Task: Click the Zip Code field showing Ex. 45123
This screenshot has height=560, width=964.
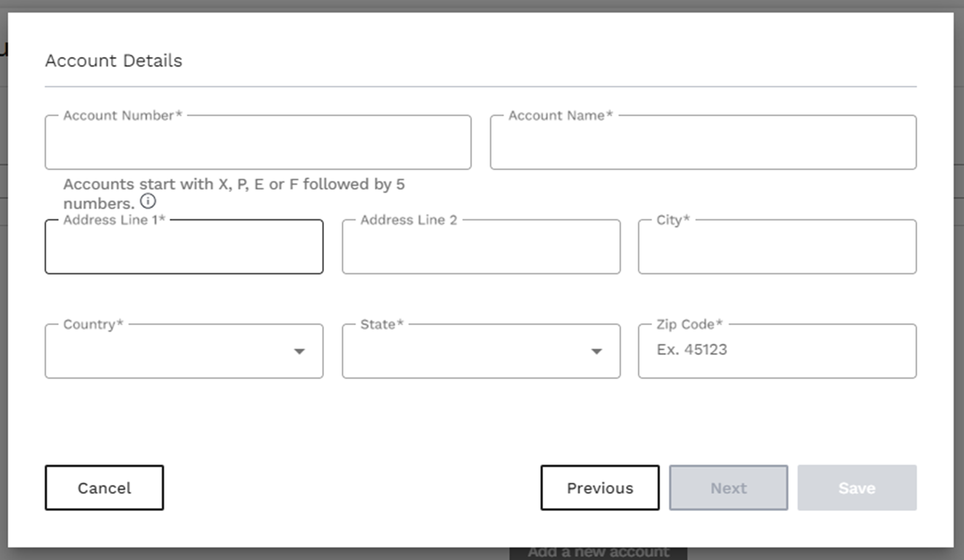Action: [777, 351]
